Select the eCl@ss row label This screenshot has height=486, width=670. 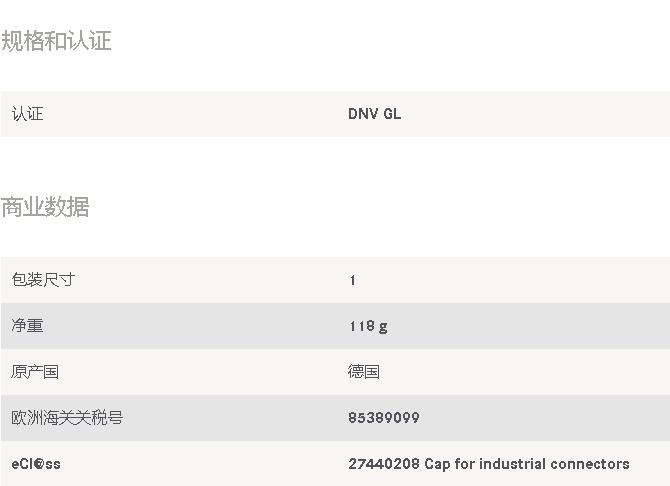click(x=36, y=464)
